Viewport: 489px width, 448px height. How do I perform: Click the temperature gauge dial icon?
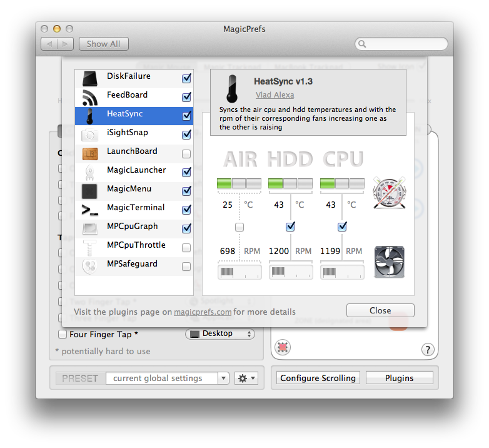pos(389,193)
